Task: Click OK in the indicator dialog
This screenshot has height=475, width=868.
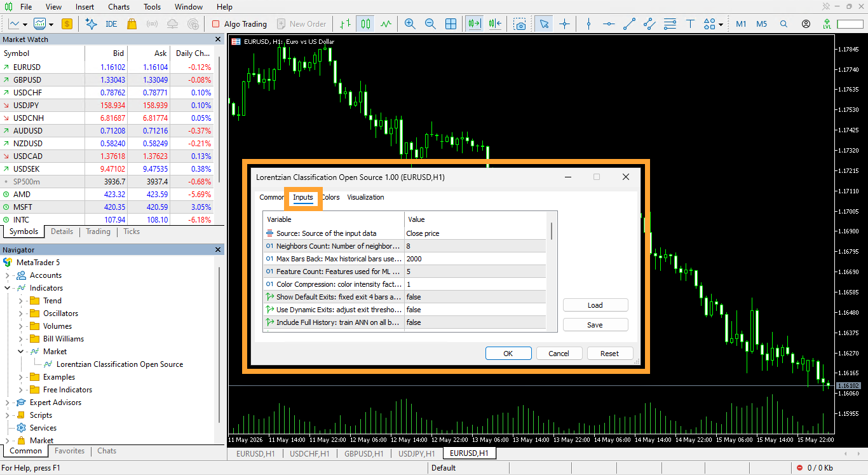Action: coord(508,354)
